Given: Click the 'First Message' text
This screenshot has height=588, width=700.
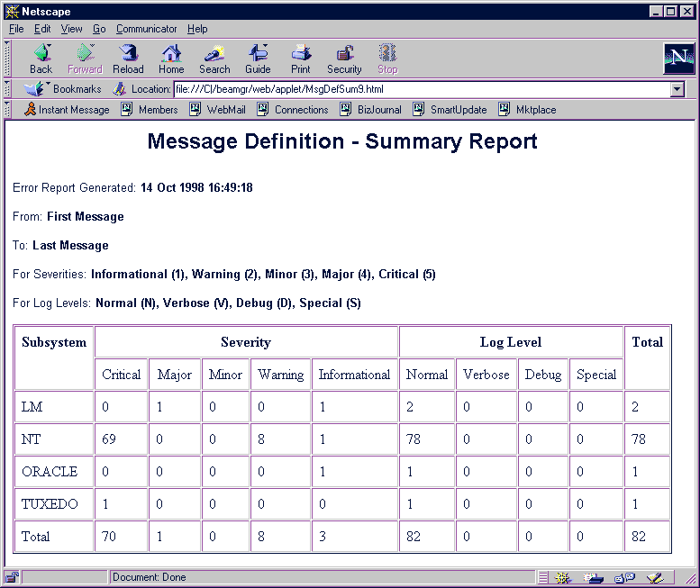Looking at the screenshot, I should [x=86, y=216].
